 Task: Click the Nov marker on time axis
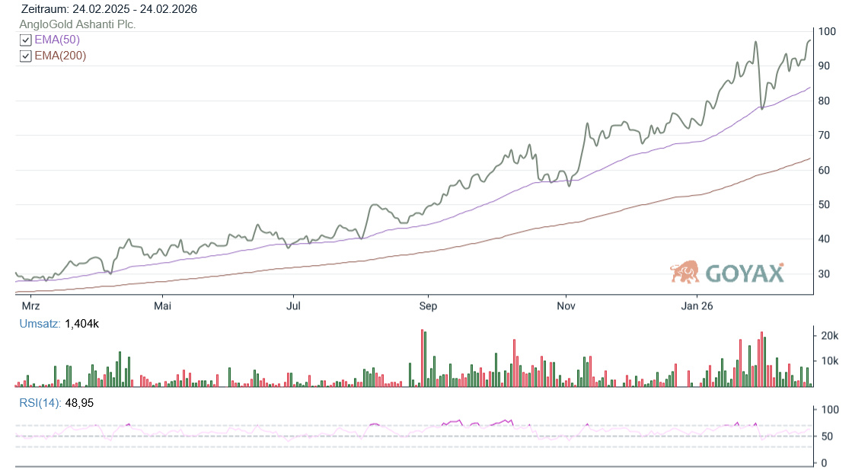pyautogui.click(x=566, y=306)
